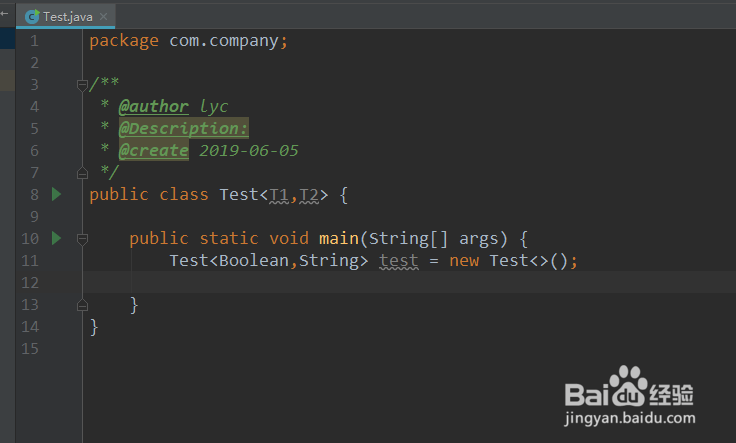Click closing brace on line 14

(x=94, y=327)
